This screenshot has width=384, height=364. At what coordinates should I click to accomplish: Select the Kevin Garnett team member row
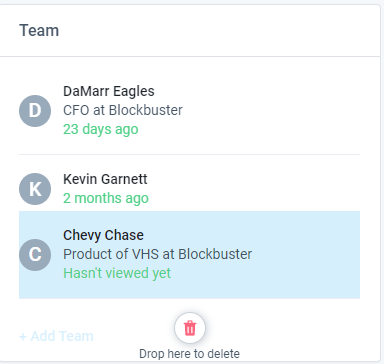coord(189,189)
